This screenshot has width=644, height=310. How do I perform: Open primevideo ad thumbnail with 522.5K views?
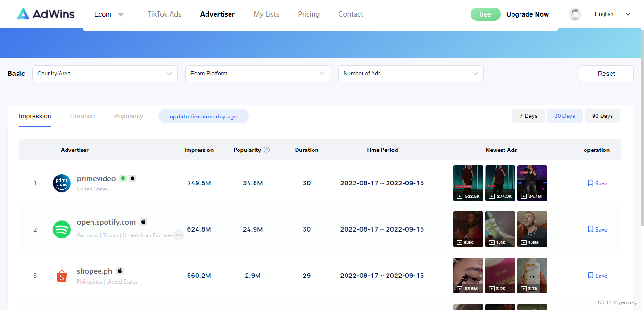pyautogui.click(x=468, y=183)
